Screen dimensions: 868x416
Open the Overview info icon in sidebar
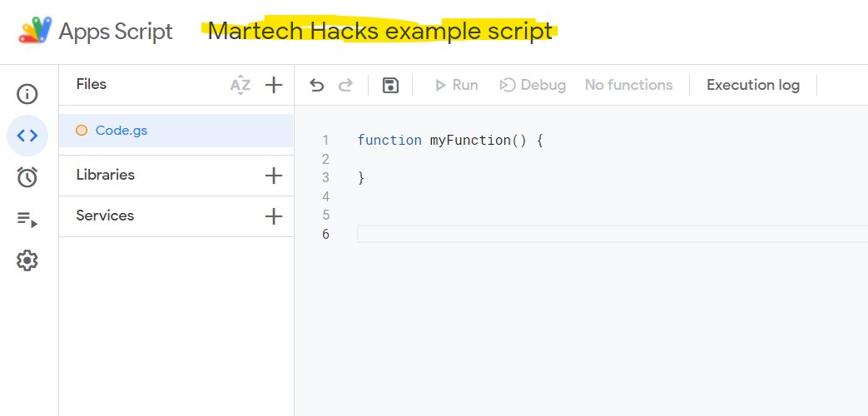pos(27,94)
